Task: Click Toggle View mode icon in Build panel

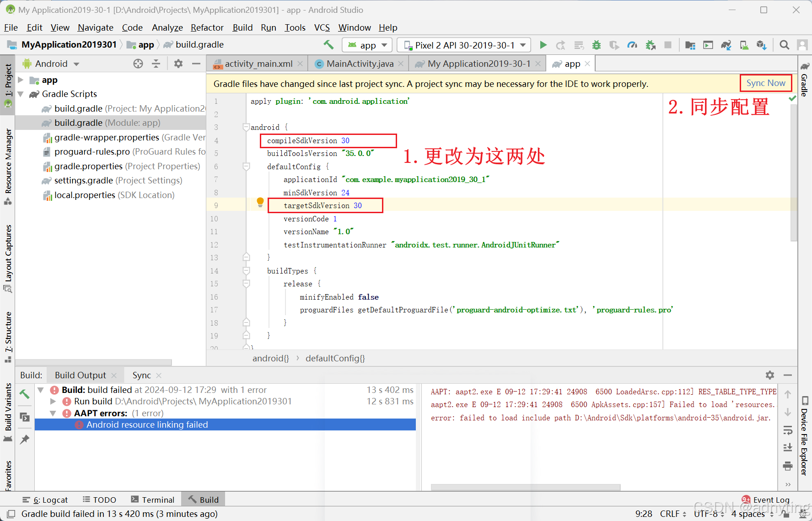Action: coord(25,417)
